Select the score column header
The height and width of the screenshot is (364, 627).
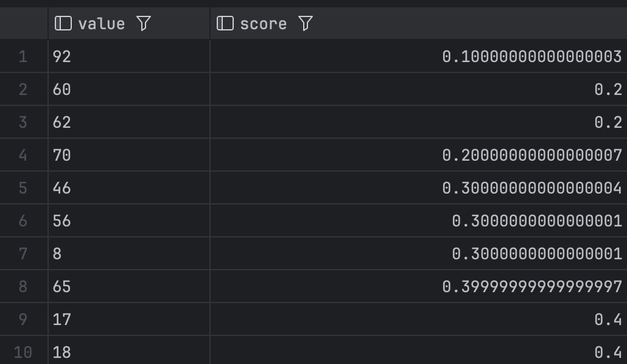pos(419,23)
